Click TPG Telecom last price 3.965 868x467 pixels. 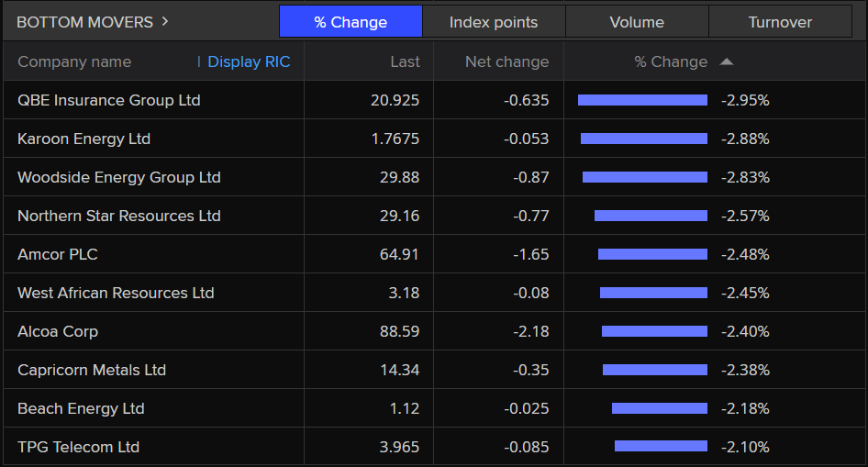point(399,447)
